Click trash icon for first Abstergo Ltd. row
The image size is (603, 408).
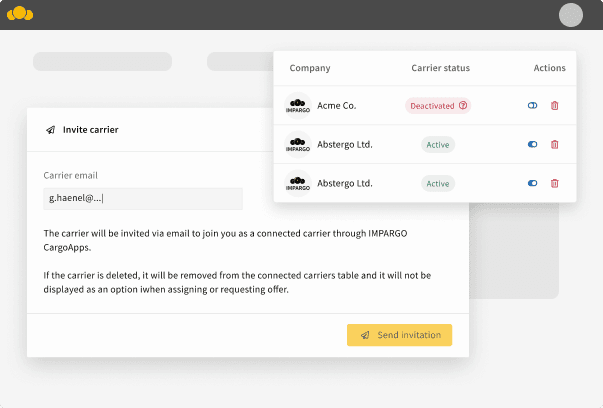(555, 144)
